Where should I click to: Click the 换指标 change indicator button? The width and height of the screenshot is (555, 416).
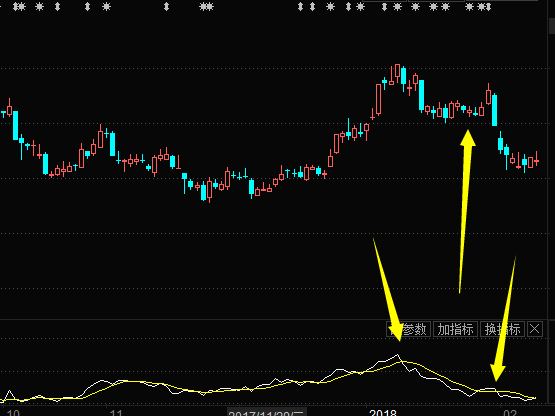click(502, 329)
